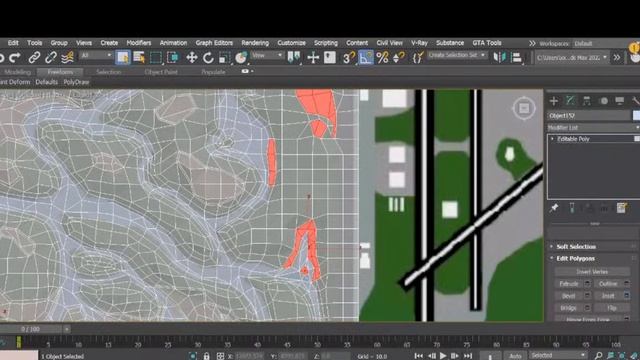Open the Defaults ribbon panel
This screenshot has width=640, height=360.
(x=46, y=82)
